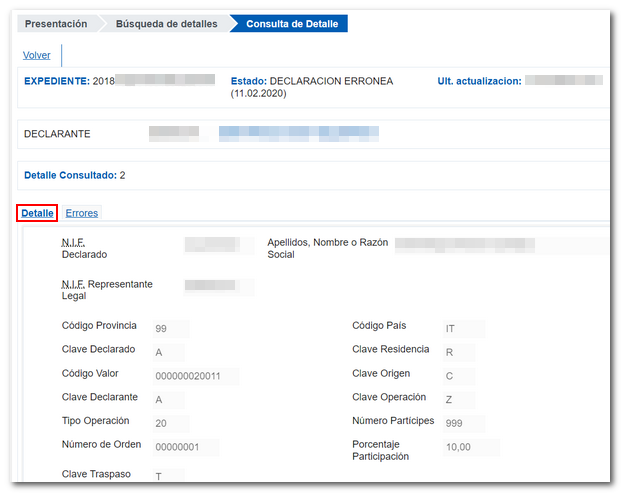Click the Porcentaje Participación field
The width and height of the screenshot is (621, 493).
click(468, 447)
